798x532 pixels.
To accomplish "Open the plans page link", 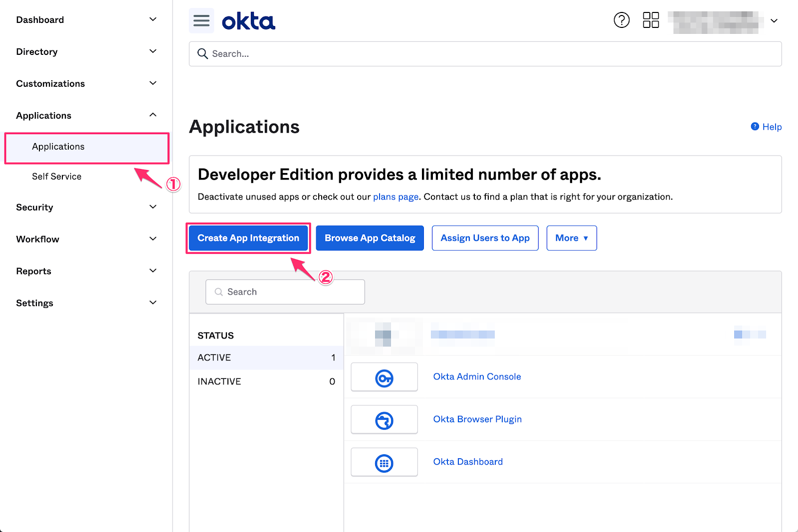I will [396, 197].
